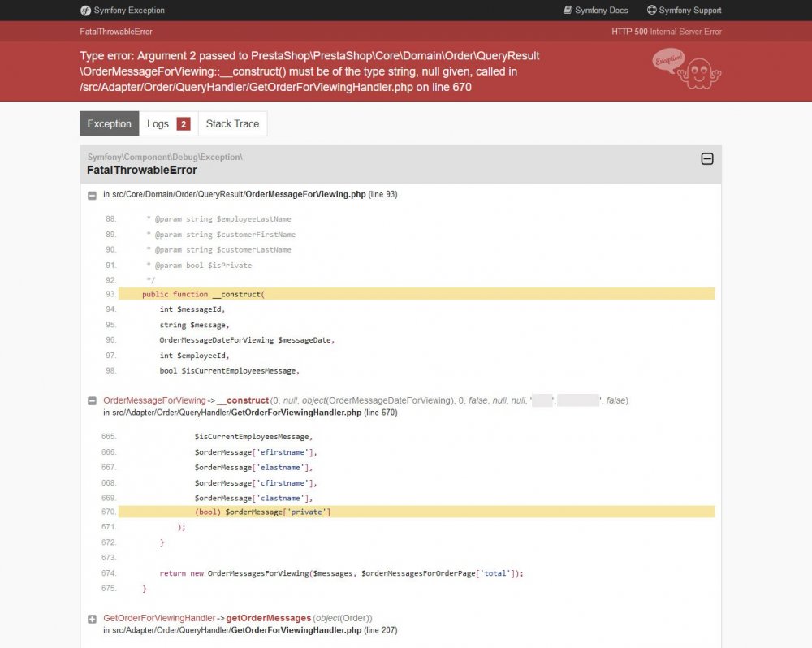Click line number 670 in the code gutter
Screen dimensions: 812x648
[x=109, y=512]
